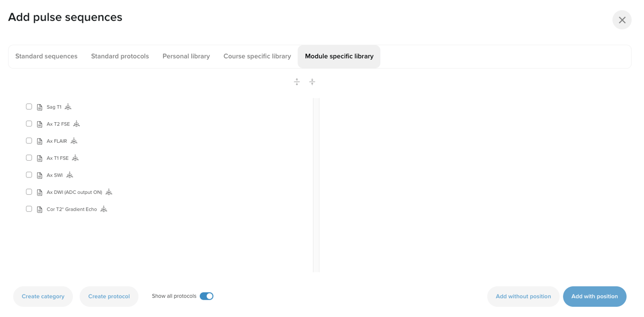Click the document icon beside Ax DWI
Image resolution: width=644 pixels, height=317 pixels.
coord(40,192)
